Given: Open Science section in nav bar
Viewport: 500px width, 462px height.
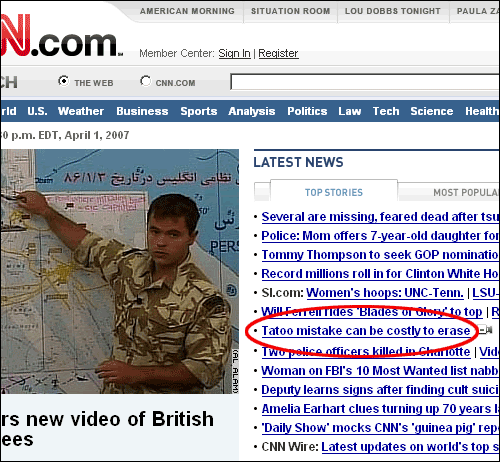Looking at the screenshot, I should tap(432, 111).
